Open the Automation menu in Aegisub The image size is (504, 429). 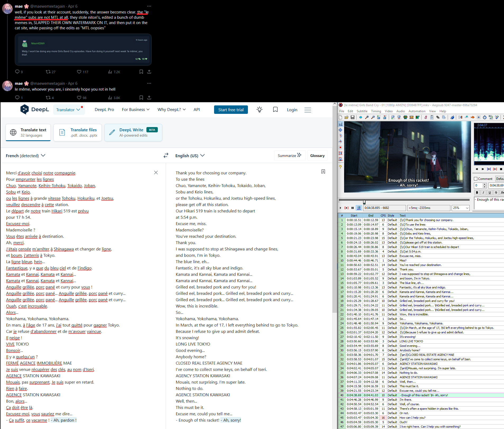(417, 111)
